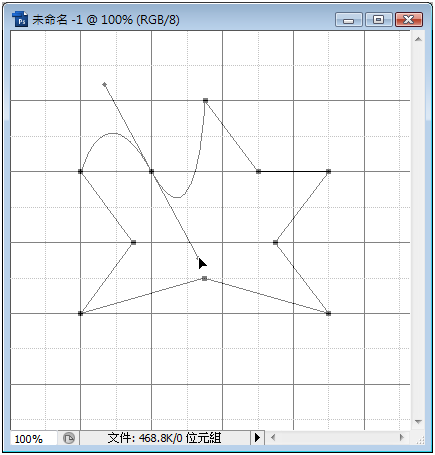This screenshot has width=435, height=455.
Task: Click the file size text 468.8K/0
Action: [x=161, y=438]
